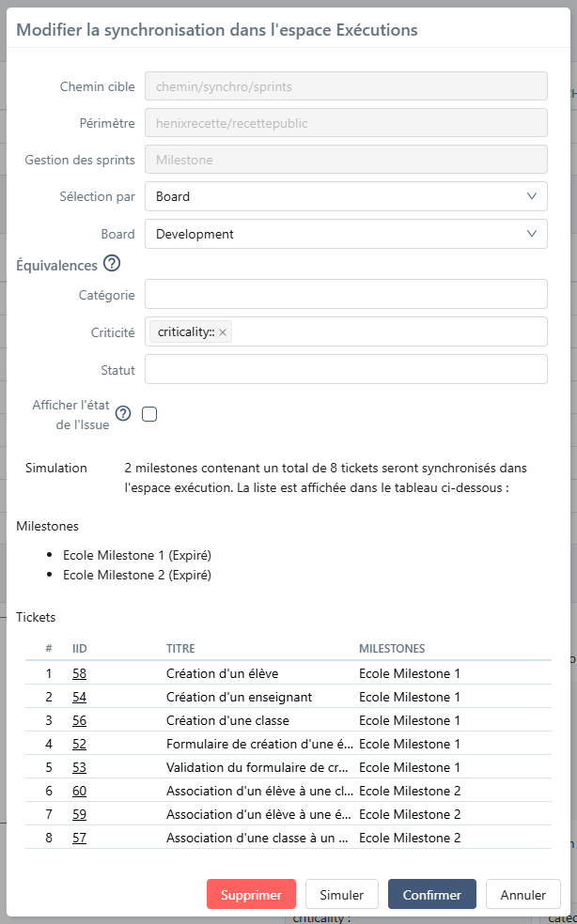Open the Sélection par dropdown

tap(346, 196)
